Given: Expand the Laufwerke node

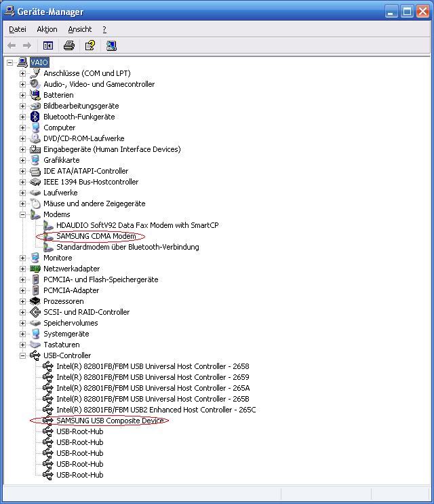Looking at the screenshot, I should [22, 193].
